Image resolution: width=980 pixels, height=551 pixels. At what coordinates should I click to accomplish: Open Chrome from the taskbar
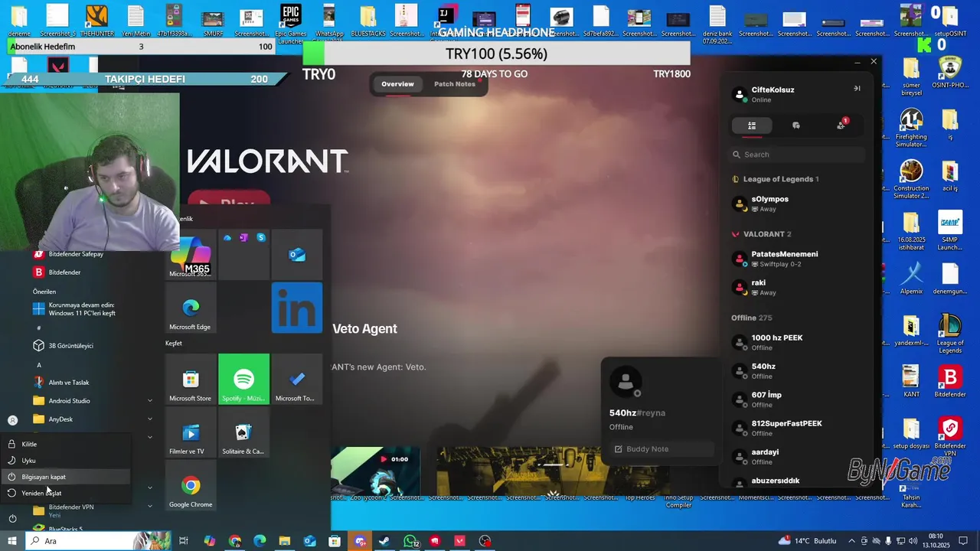coord(235,541)
